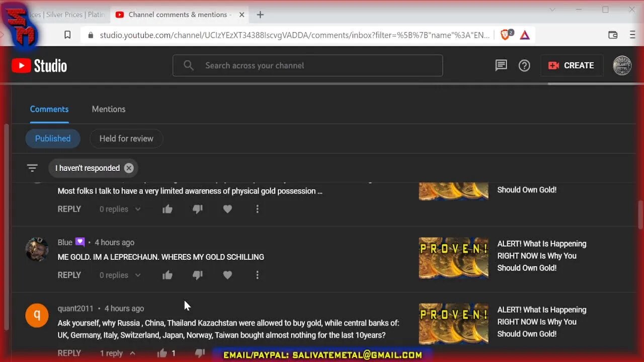Heart Blue's leprechaun comment
This screenshot has width=644, height=362.
click(227, 275)
